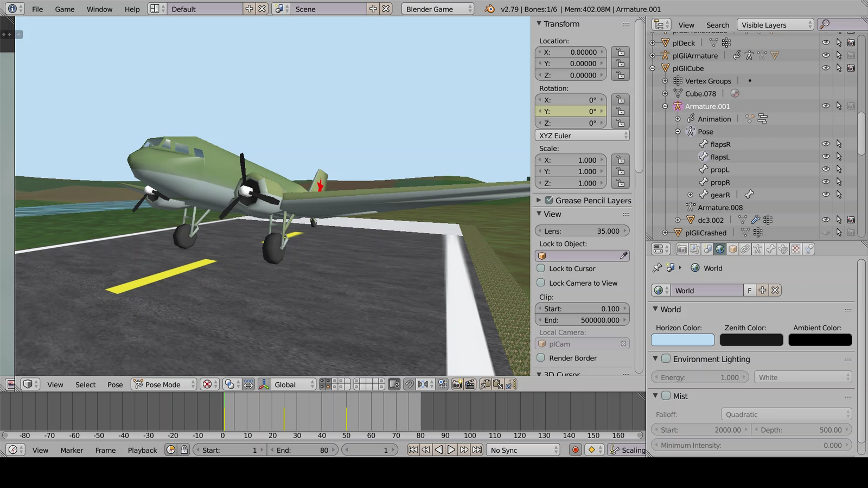Enable the Lock Camera to View checkbox

(541, 282)
